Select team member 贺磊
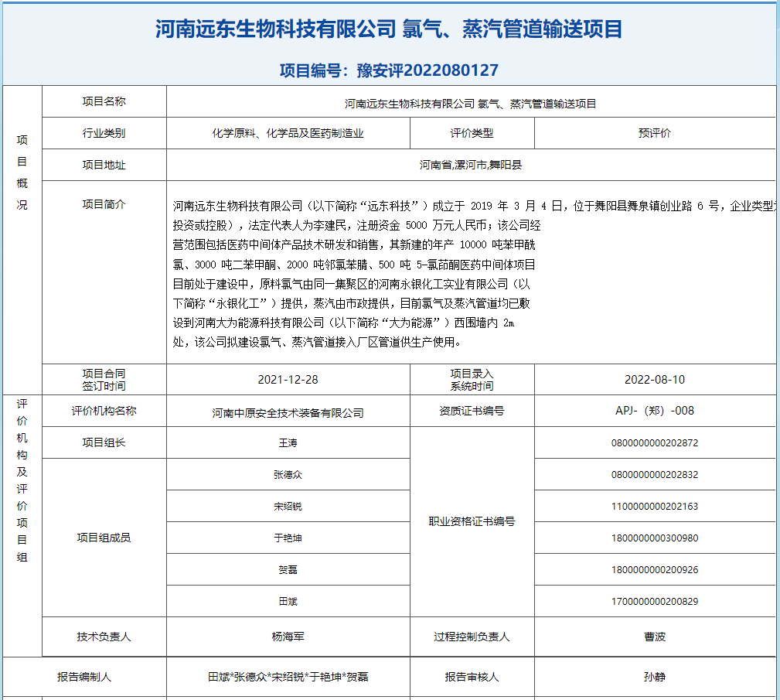This screenshot has height=700, width=780. [x=288, y=569]
